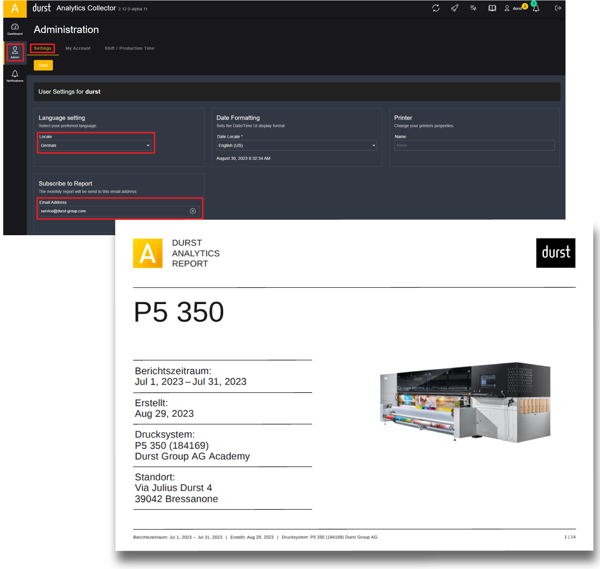Click the yellow Save button

[x=43, y=65]
